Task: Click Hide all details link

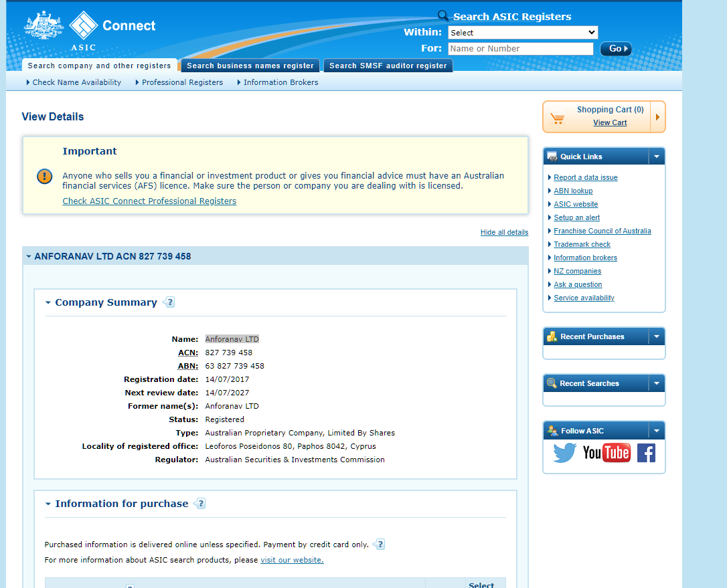Action: (x=504, y=232)
